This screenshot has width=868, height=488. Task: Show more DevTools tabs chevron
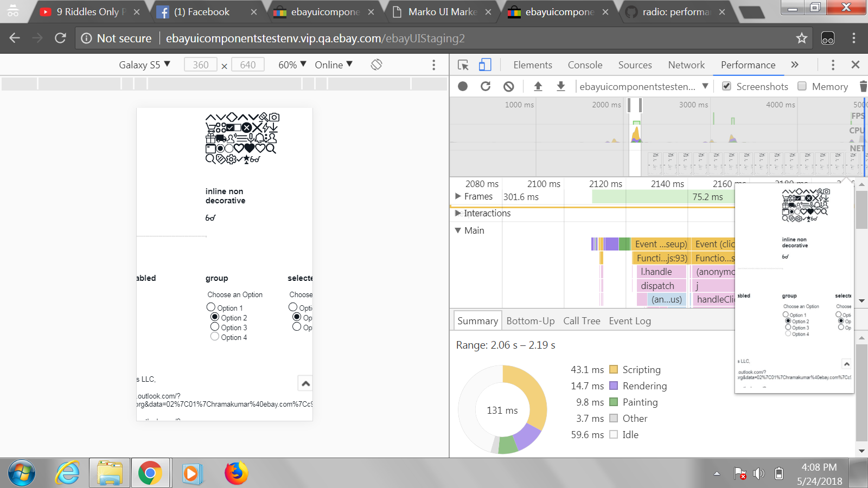(x=795, y=65)
